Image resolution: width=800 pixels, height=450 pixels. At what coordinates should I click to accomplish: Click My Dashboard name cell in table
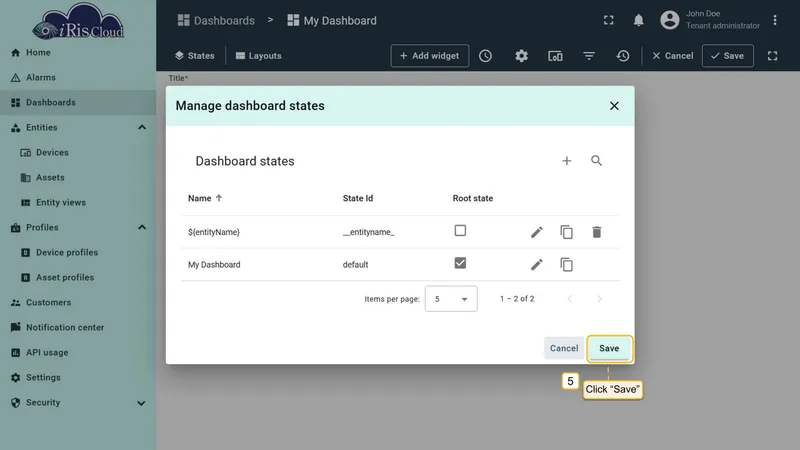214,265
